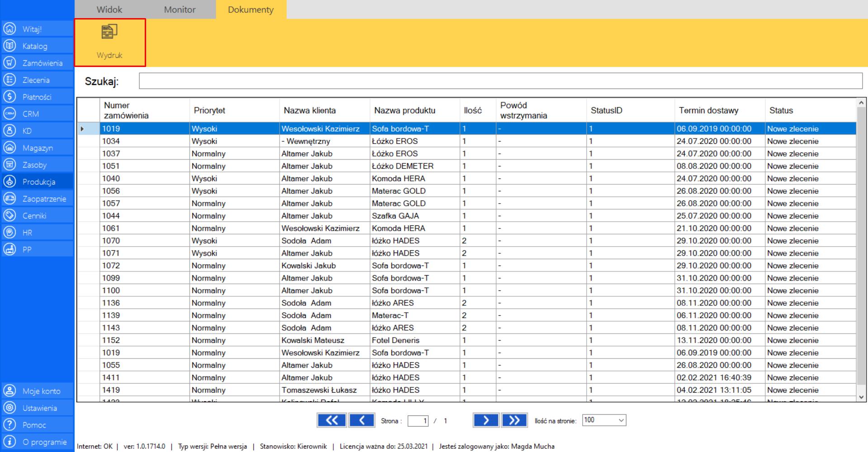Click Kowalski Mateusz client cell
The image size is (868, 452).
coord(325,340)
